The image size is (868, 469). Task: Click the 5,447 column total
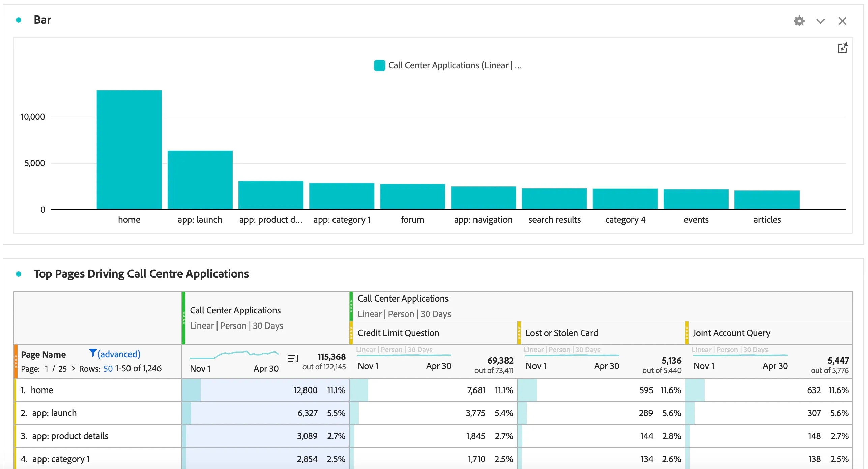click(838, 361)
